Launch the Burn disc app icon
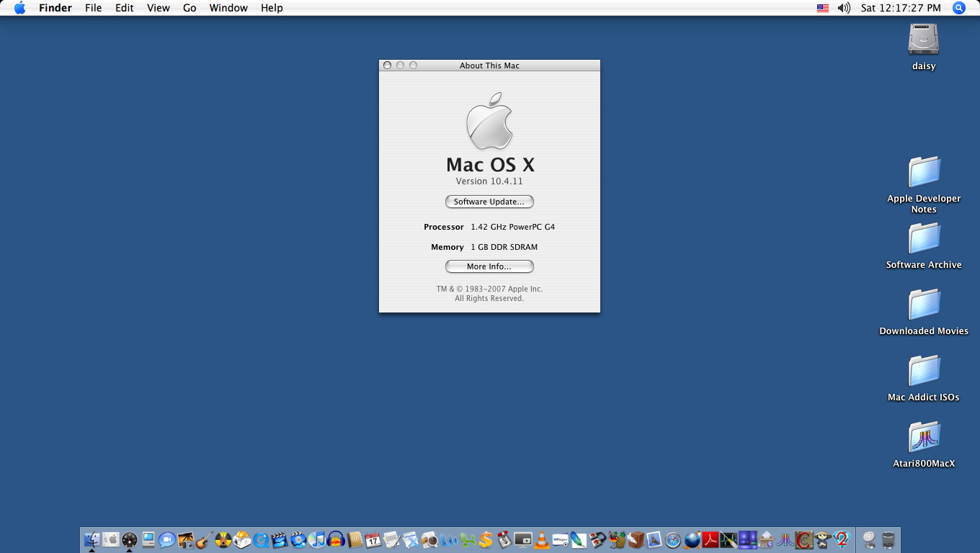Image resolution: width=980 pixels, height=553 pixels. click(223, 539)
